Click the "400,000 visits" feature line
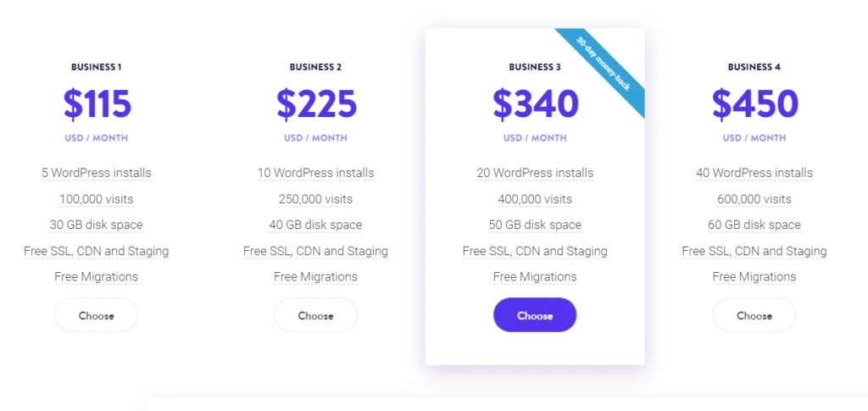The image size is (868, 411). [x=535, y=199]
